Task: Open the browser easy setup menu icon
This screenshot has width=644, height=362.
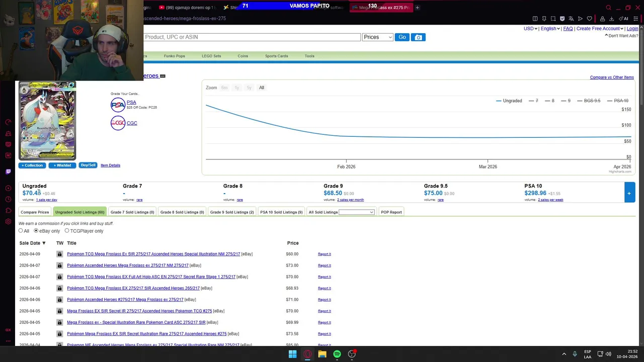Action: tap(636, 19)
